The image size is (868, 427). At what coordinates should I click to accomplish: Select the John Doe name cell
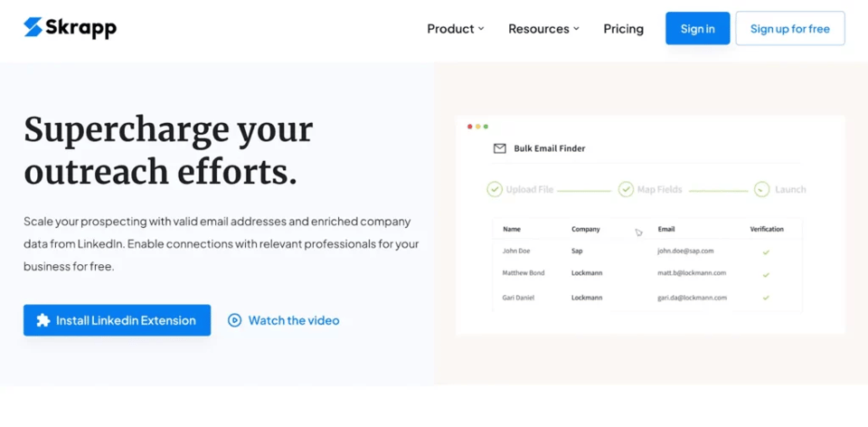516,251
